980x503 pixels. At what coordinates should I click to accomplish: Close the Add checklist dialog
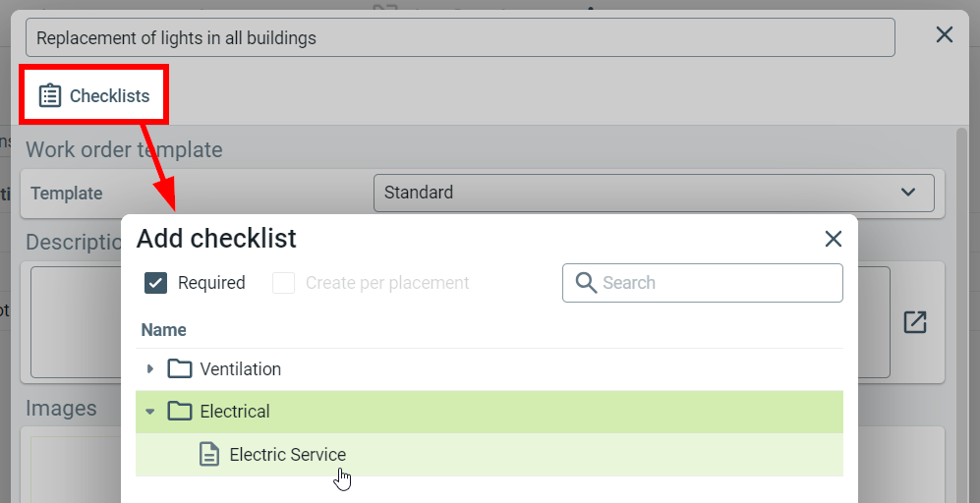click(834, 239)
